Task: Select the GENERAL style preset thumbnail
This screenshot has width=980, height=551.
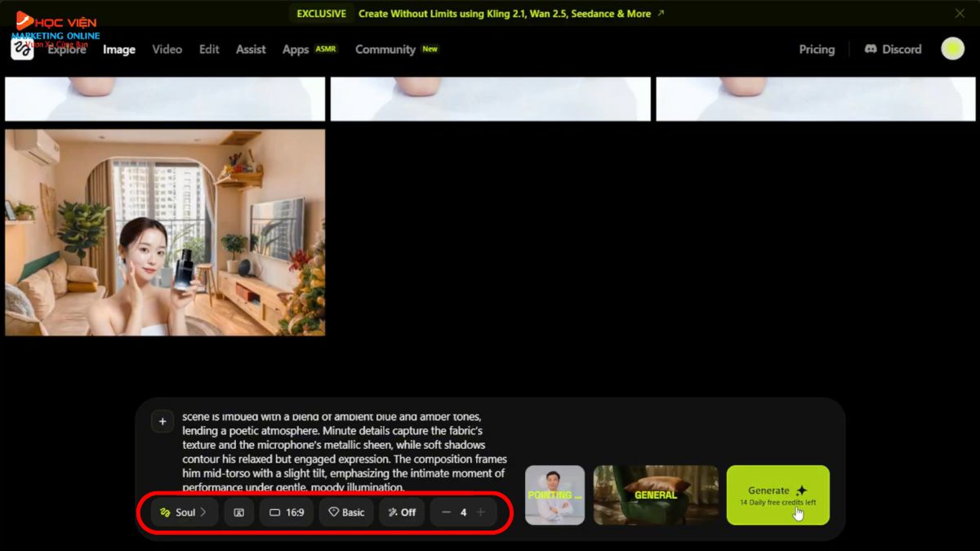Action: point(656,495)
